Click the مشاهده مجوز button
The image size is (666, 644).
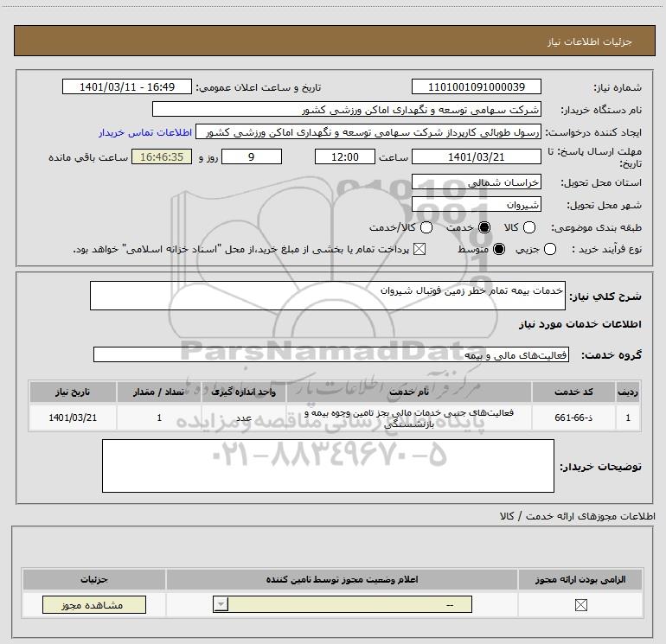pos(94,605)
